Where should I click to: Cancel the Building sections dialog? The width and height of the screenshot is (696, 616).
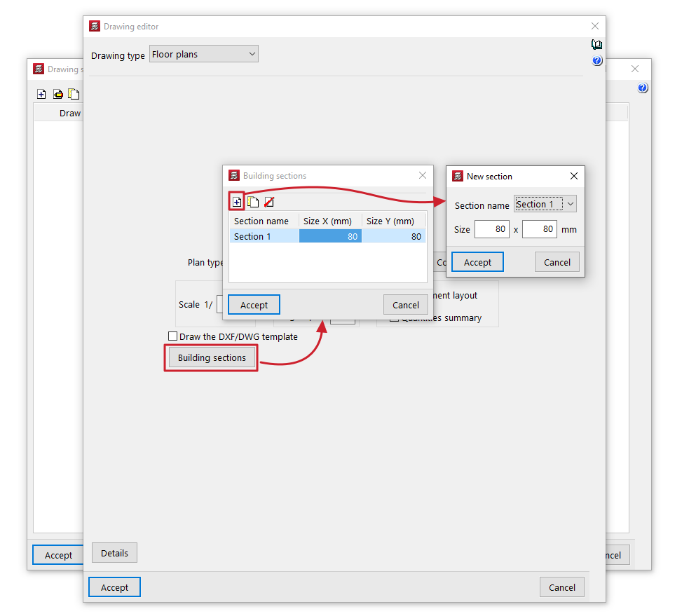coord(406,305)
